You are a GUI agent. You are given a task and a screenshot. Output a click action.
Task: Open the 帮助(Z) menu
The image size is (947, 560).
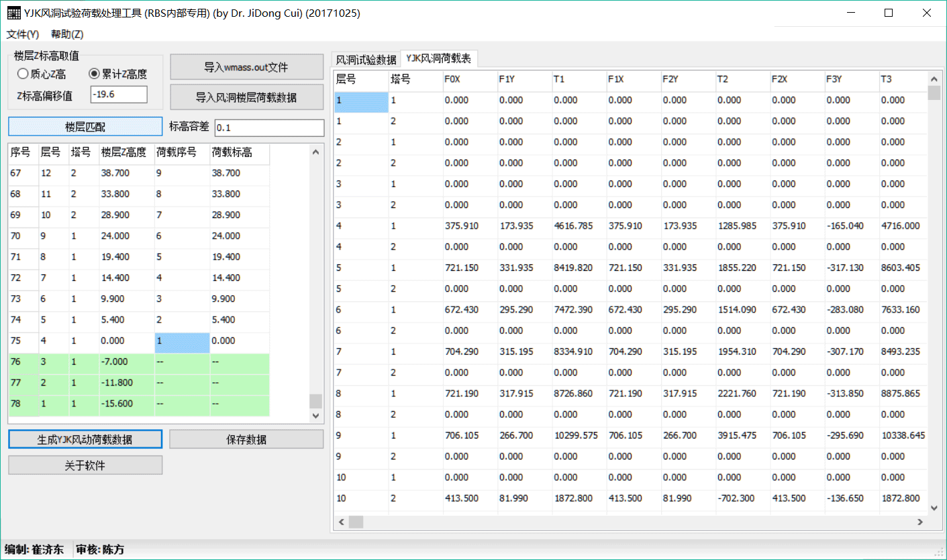click(67, 34)
